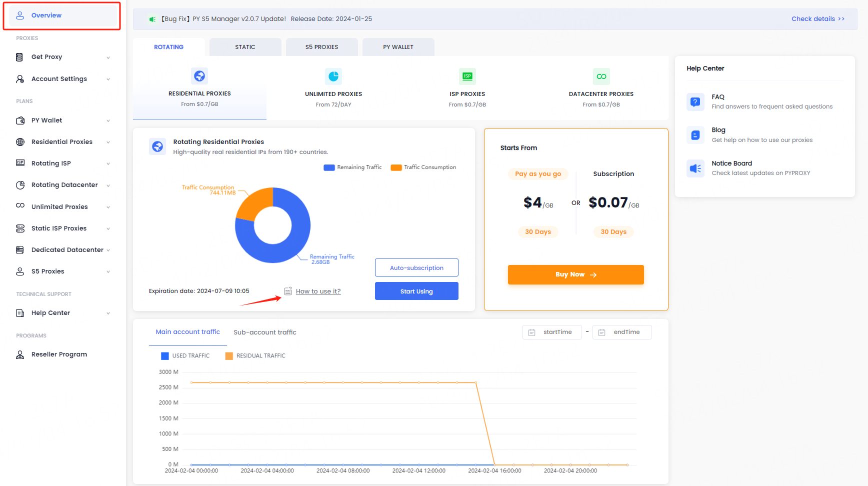This screenshot has height=486, width=868.
Task: Click the Residential Proxies globe icon in sidebar
Action: tap(20, 142)
